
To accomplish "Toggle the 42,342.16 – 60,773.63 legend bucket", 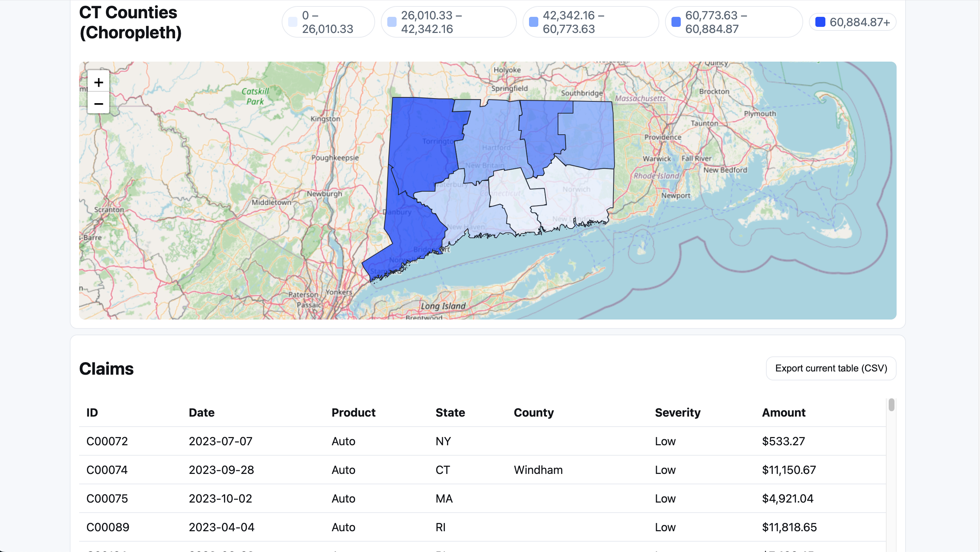I will click(x=590, y=22).
